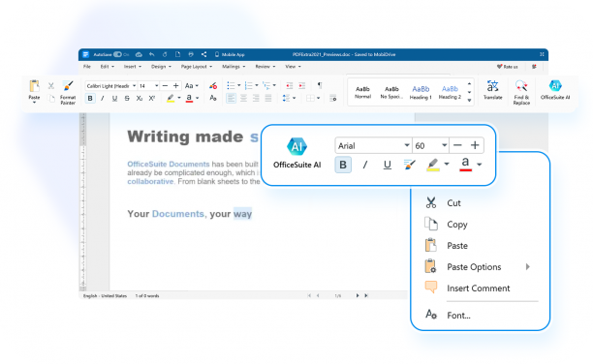Justify text using the ribbon icon

tap(268, 99)
